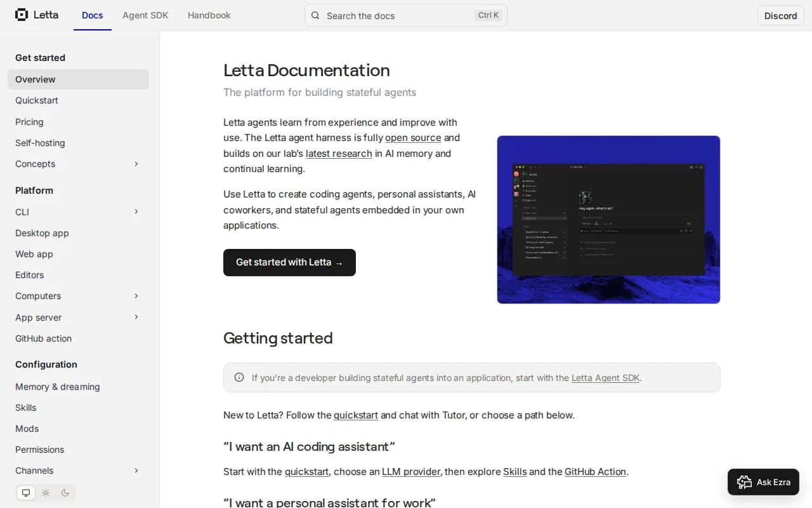This screenshot has width=812, height=508.
Task: Click the Letta logo icon
Action: [x=22, y=15]
